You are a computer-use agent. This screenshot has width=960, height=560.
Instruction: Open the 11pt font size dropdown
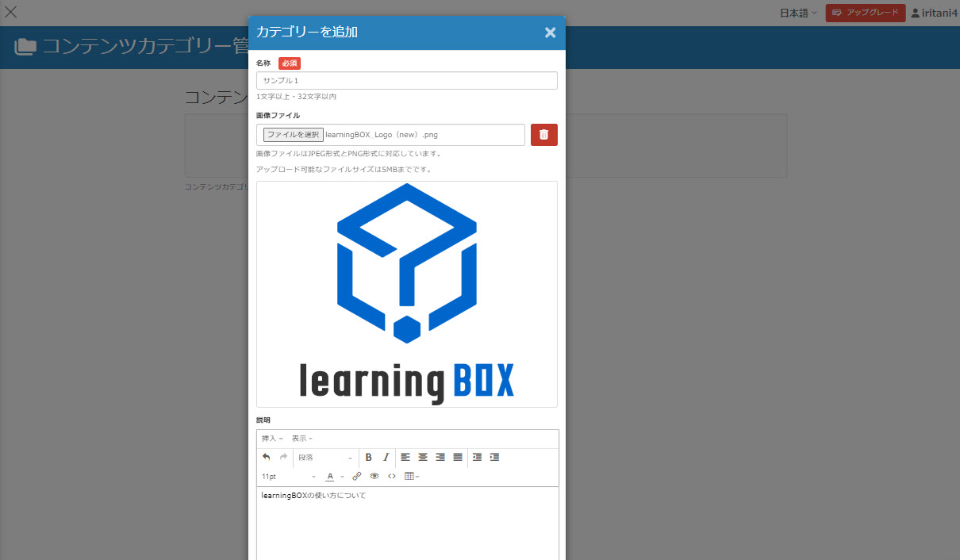(x=289, y=477)
